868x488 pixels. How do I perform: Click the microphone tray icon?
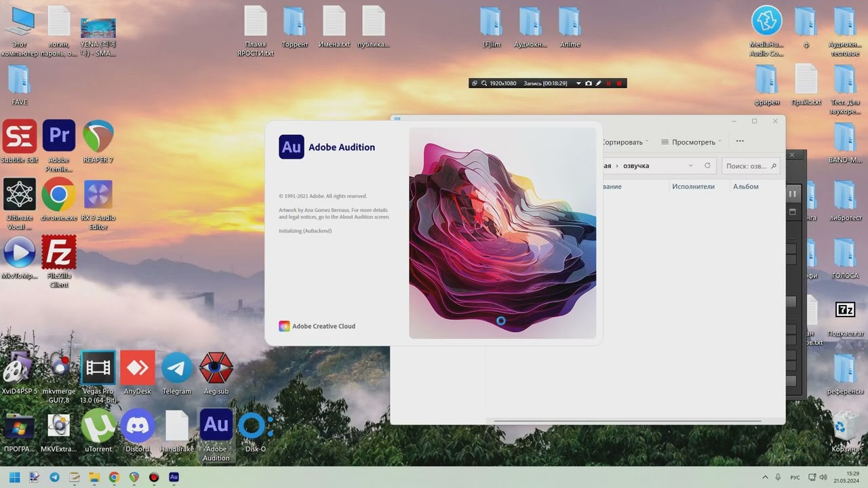point(778,477)
